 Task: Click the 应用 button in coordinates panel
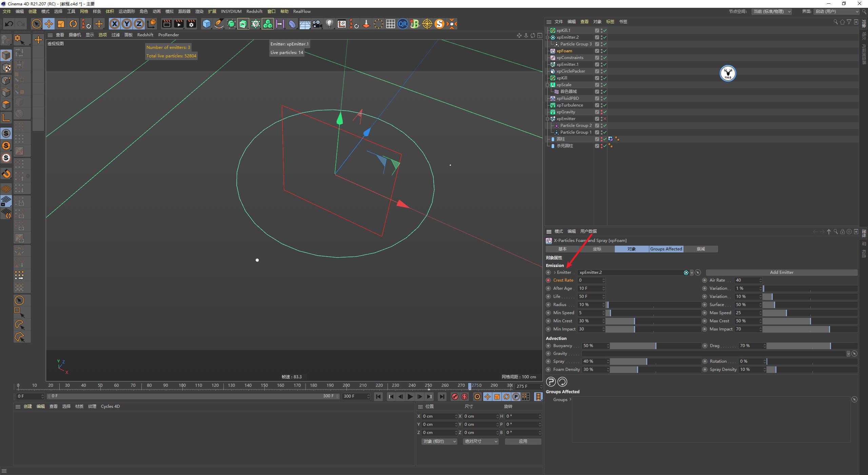523,441
